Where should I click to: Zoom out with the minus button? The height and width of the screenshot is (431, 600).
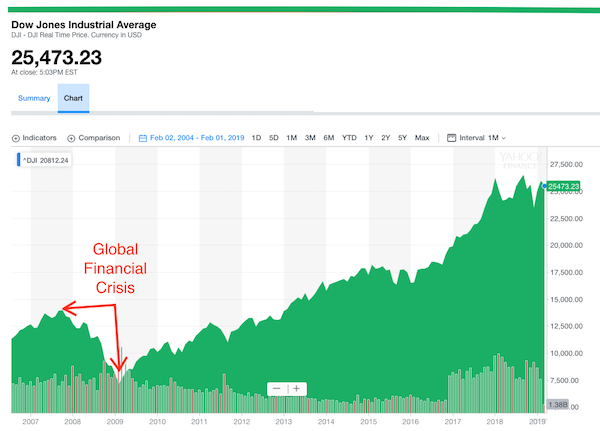pyautogui.click(x=277, y=389)
